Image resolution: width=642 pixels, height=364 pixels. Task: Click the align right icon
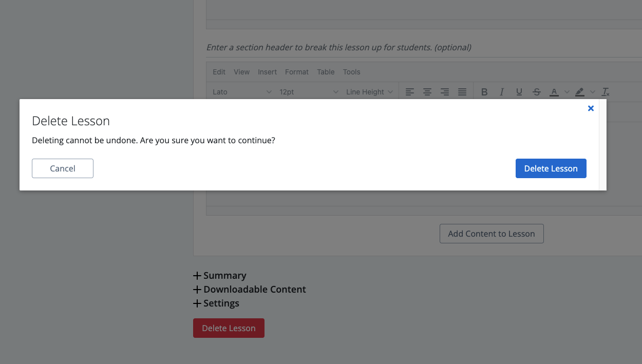[x=444, y=92]
